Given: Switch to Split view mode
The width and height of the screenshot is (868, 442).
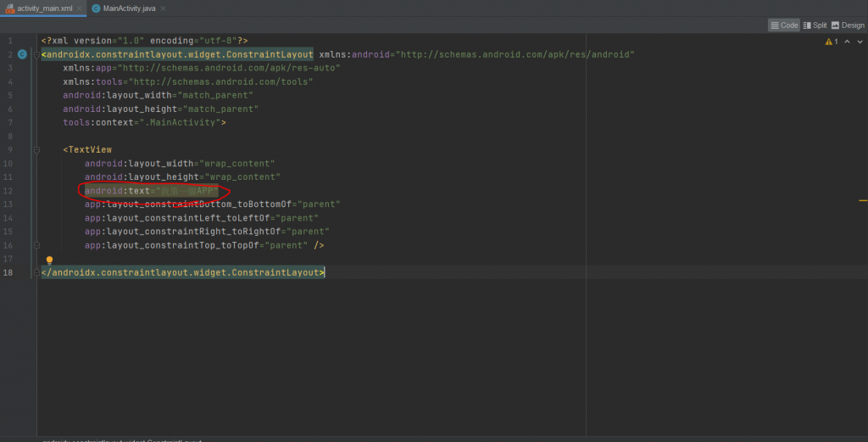Looking at the screenshot, I should pos(815,25).
